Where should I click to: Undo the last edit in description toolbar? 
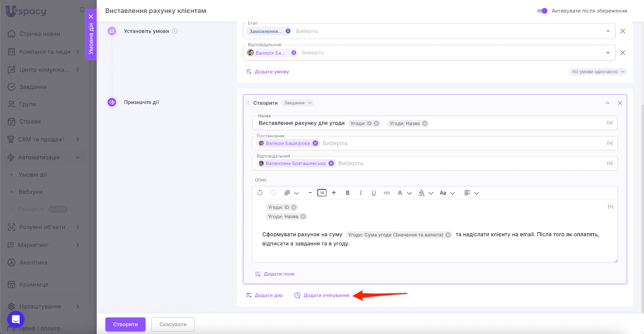tap(260, 193)
